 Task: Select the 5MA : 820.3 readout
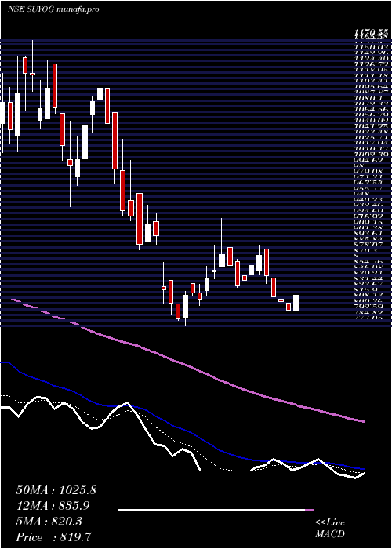pyautogui.click(x=49, y=522)
